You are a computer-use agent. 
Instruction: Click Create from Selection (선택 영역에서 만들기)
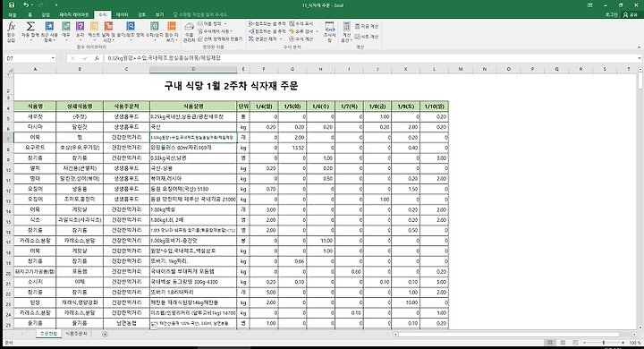point(220,38)
